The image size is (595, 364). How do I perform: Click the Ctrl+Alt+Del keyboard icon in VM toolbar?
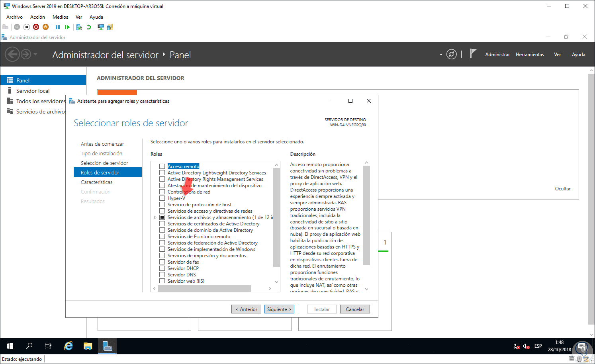coord(6,27)
